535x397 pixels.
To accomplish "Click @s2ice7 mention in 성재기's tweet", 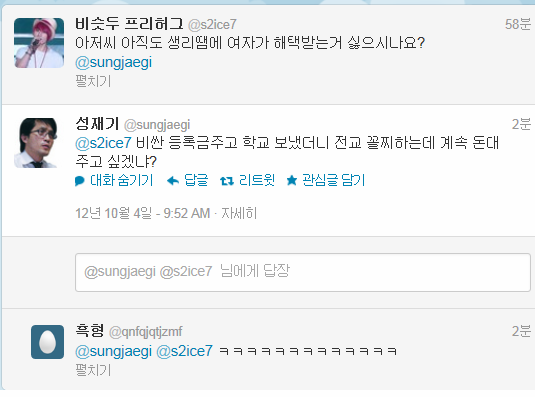I will (x=103, y=143).
